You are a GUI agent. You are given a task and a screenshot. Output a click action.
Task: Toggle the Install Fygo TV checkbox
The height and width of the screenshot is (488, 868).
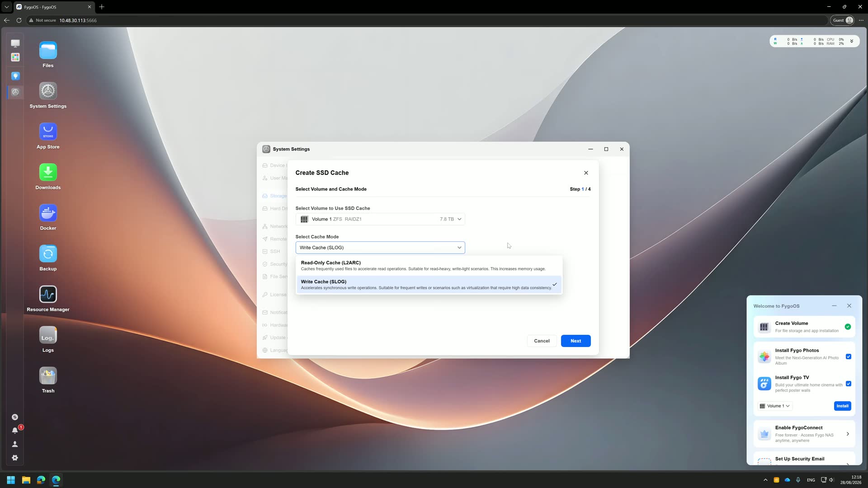pos(848,384)
